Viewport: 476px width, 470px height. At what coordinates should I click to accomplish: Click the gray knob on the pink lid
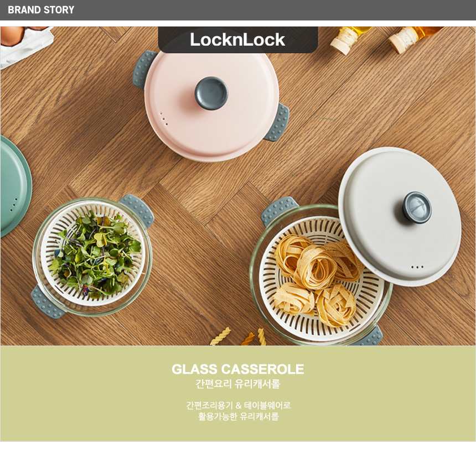tap(211, 93)
